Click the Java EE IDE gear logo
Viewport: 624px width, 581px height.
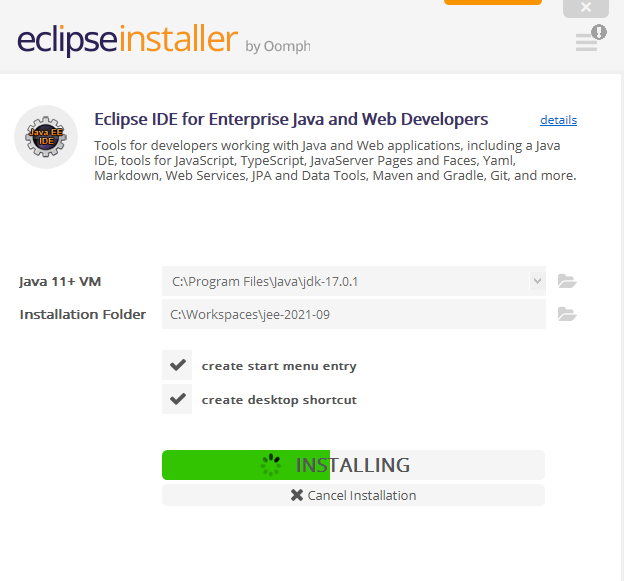46,136
